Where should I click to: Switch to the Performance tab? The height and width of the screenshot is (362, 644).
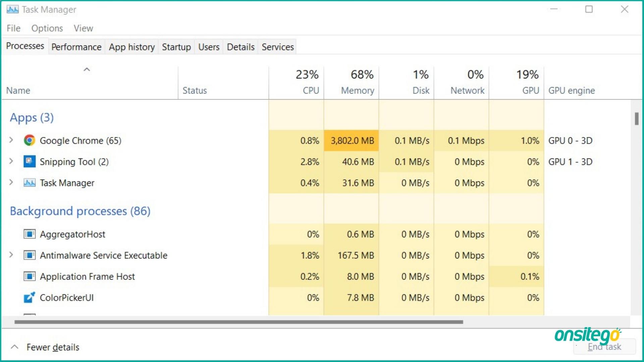coord(76,47)
